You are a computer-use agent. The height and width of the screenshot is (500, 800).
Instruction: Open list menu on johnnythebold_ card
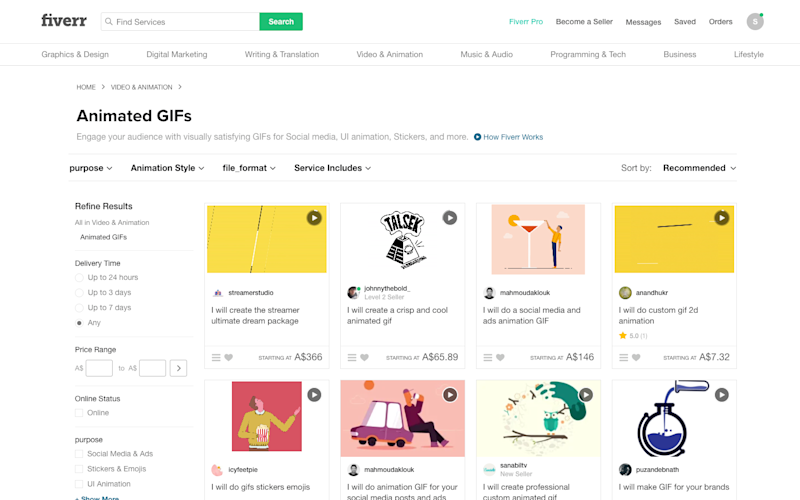[x=352, y=358]
